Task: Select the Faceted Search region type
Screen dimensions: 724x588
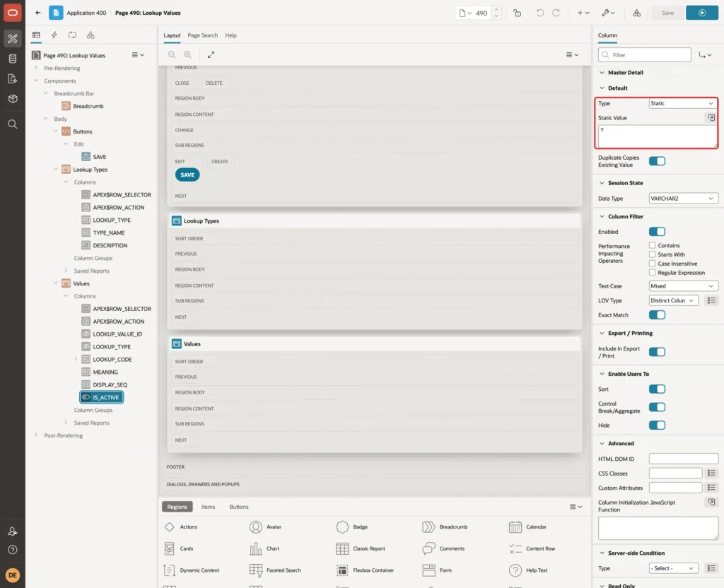Action: tap(275, 570)
